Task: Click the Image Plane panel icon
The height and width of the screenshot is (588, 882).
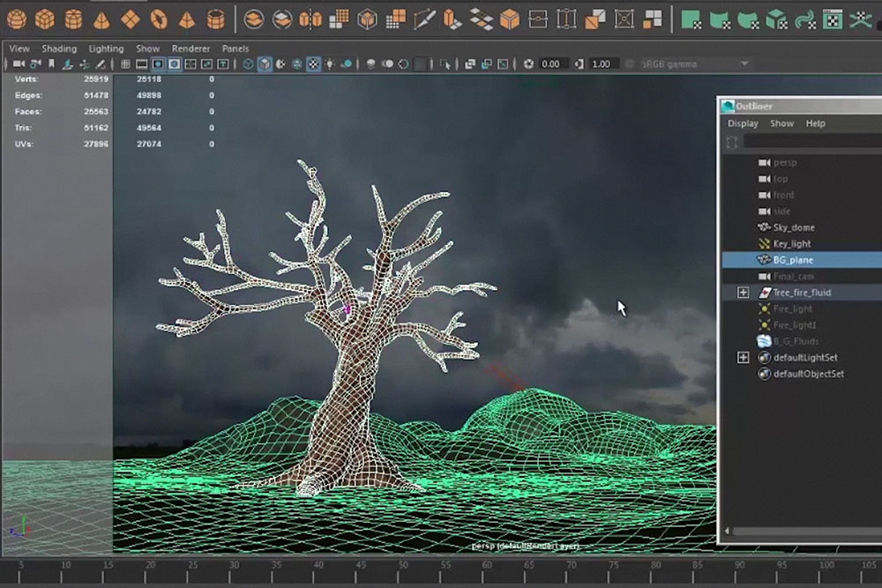Action: 68,64
